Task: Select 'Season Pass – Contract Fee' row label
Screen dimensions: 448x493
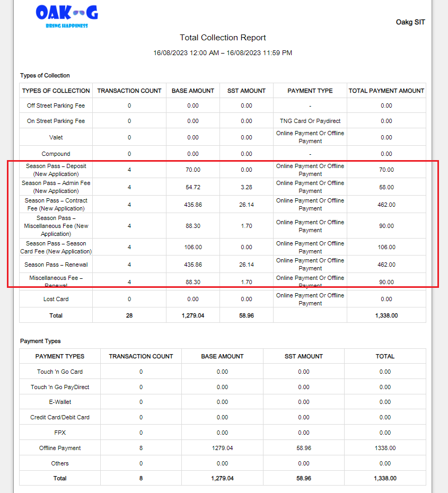Action: tap(56, 205)
